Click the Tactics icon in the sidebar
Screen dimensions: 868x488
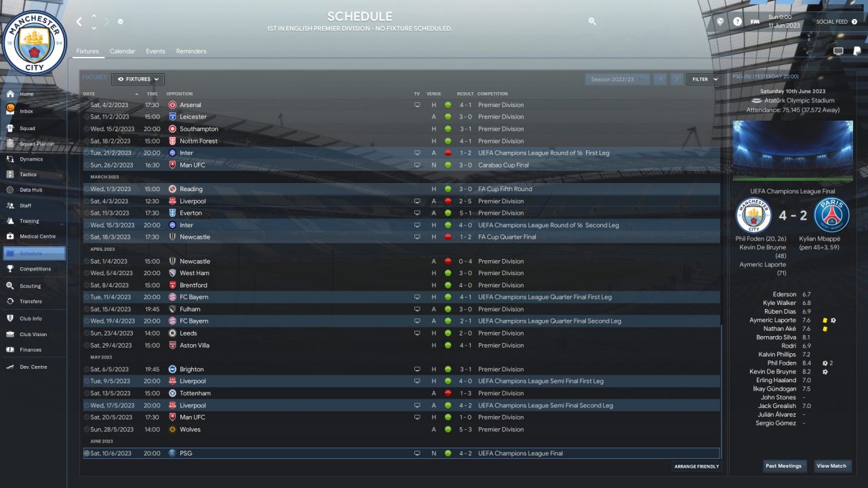point(10,174)
